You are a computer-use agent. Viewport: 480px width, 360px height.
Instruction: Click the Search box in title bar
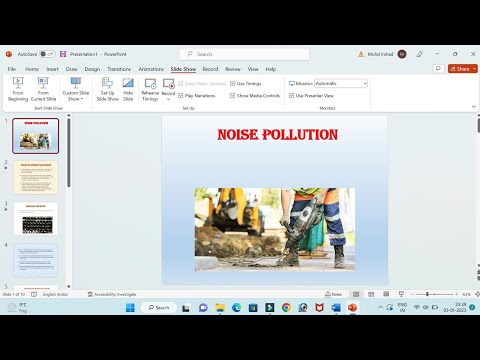click(x=244, y=54)
